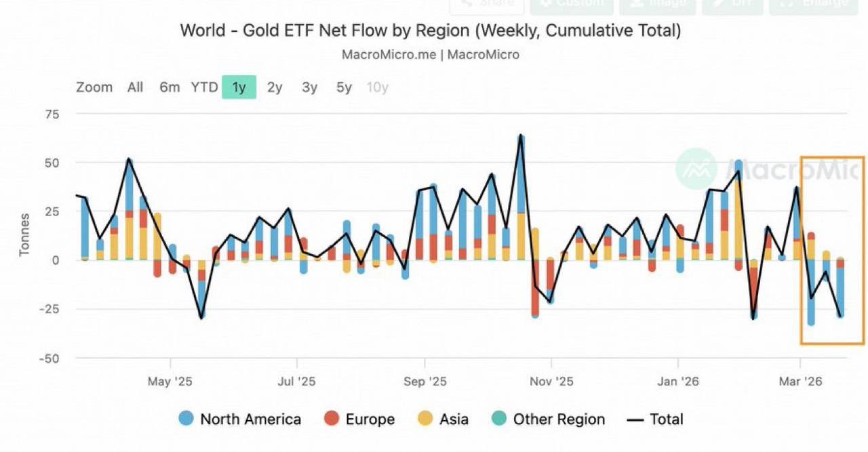Click the faded Share button at top
Image resolution: width=868 pixels, height=452 pixels.
pos(486,4)
